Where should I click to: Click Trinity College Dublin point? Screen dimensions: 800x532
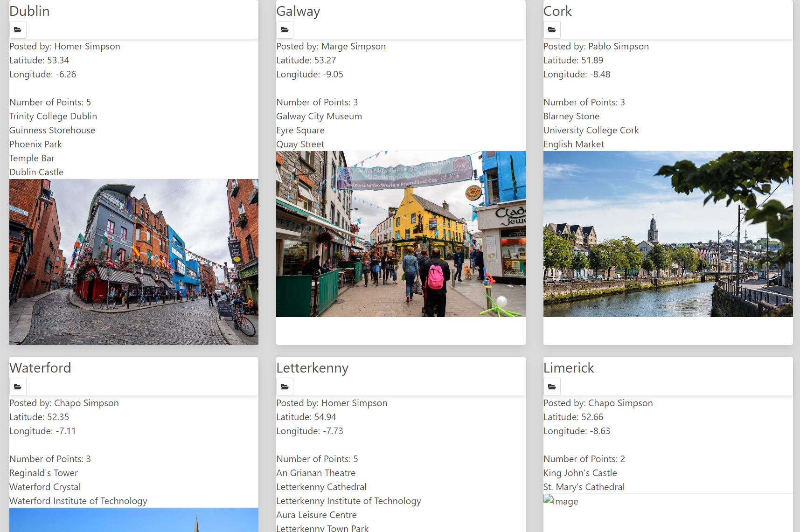tap(53, 116)
